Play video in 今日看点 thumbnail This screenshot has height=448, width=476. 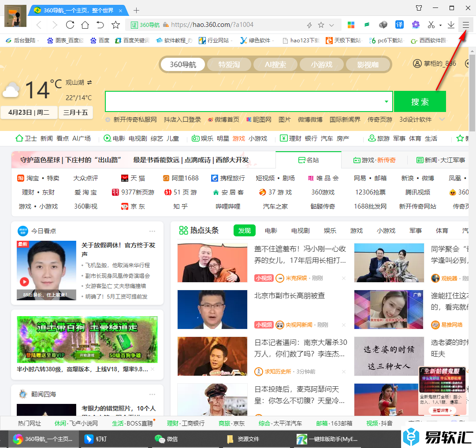pyautogui.click(x=25, y=282)
